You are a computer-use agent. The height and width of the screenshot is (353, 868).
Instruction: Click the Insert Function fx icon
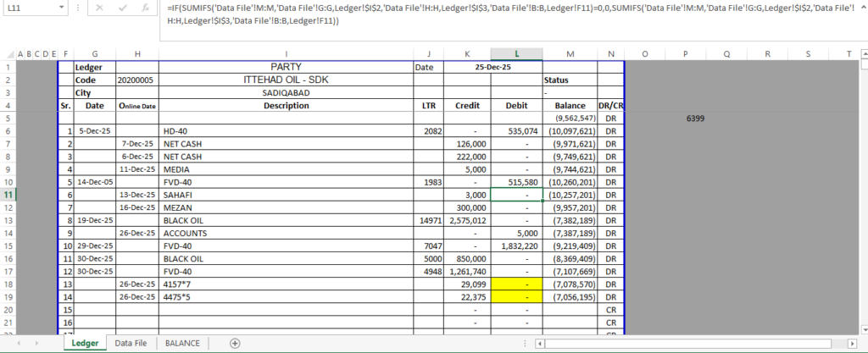[145, 8]
